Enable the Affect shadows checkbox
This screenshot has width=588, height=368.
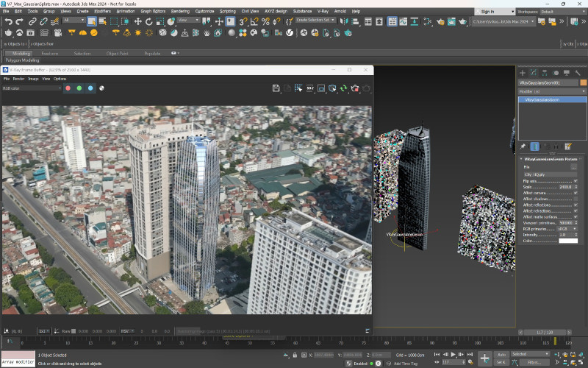click(576, 199)
